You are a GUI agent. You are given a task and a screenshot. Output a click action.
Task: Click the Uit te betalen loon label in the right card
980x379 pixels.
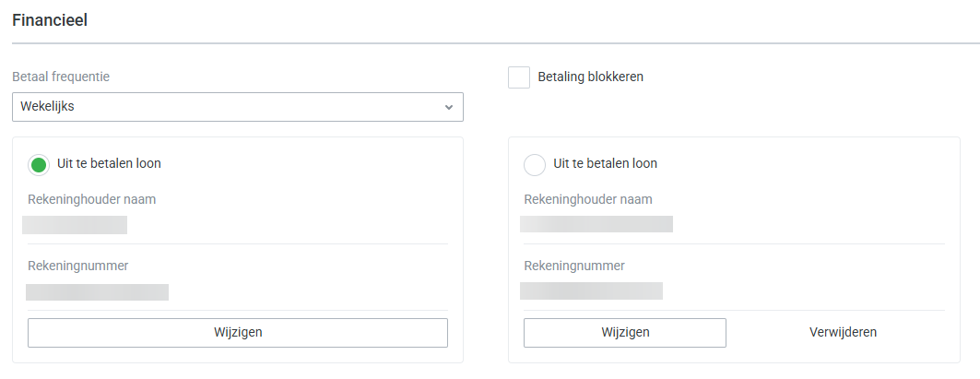point(605,164)
